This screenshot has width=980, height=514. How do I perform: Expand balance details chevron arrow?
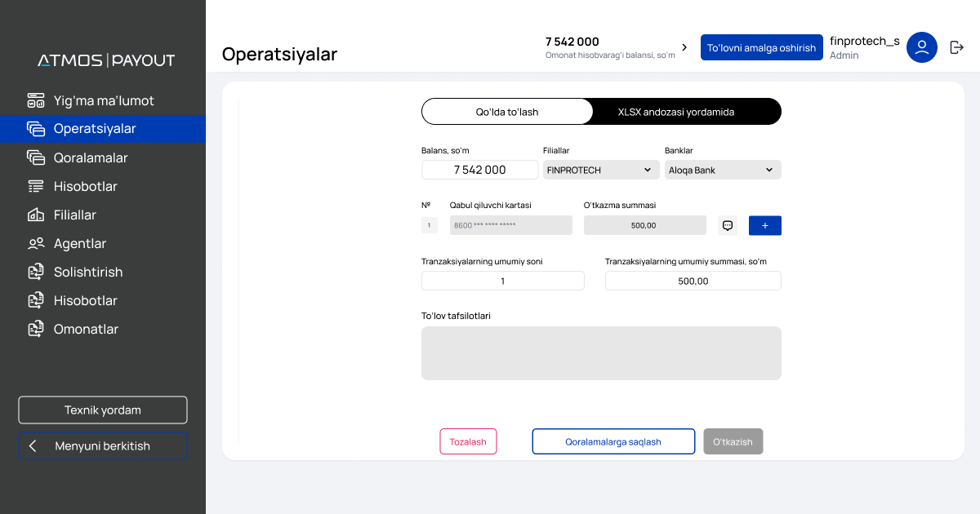(684, 47)
